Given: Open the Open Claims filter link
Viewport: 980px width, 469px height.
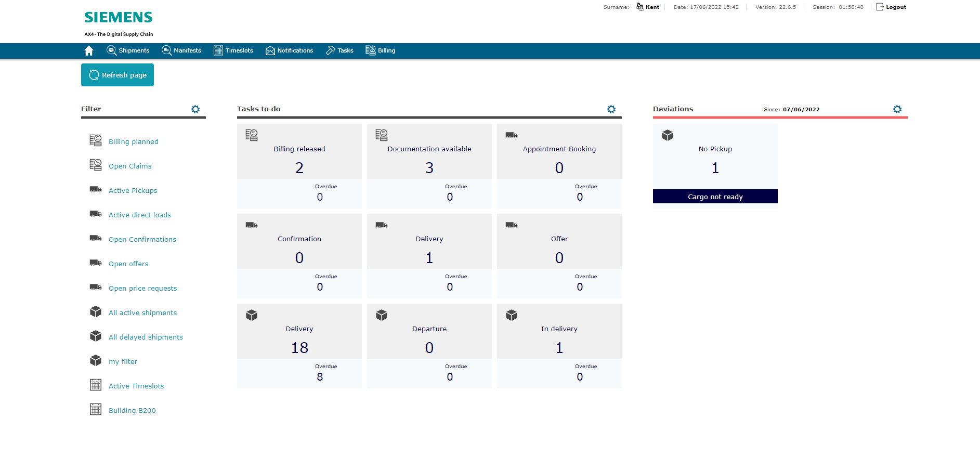Looking at the screenshot, I should 130,166.
